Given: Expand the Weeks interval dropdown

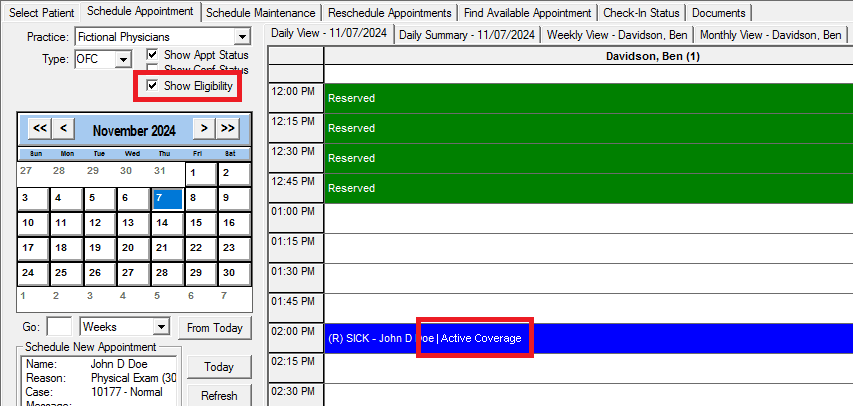Looking at the screenshot, I should tap(161, 327).
